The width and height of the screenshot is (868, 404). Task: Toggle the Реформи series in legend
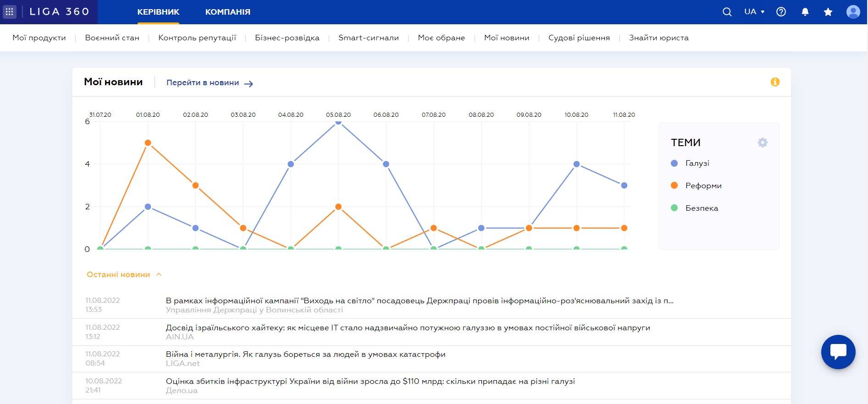(x=696, y=186)
